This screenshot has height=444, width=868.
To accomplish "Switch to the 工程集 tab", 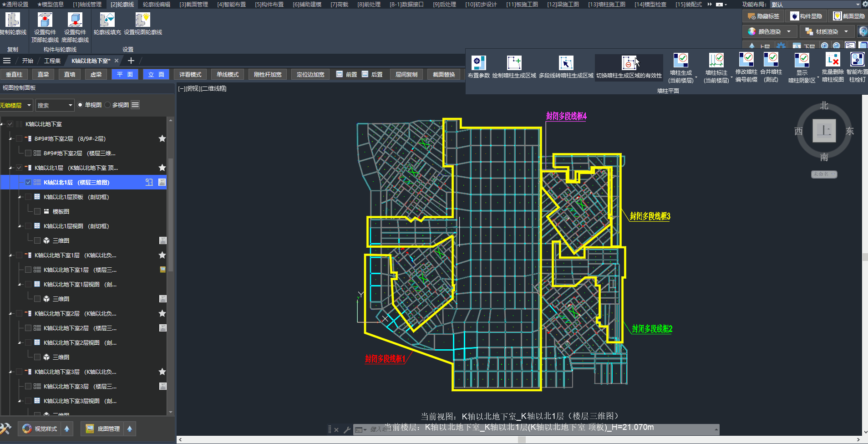I will tap(52, 61).
